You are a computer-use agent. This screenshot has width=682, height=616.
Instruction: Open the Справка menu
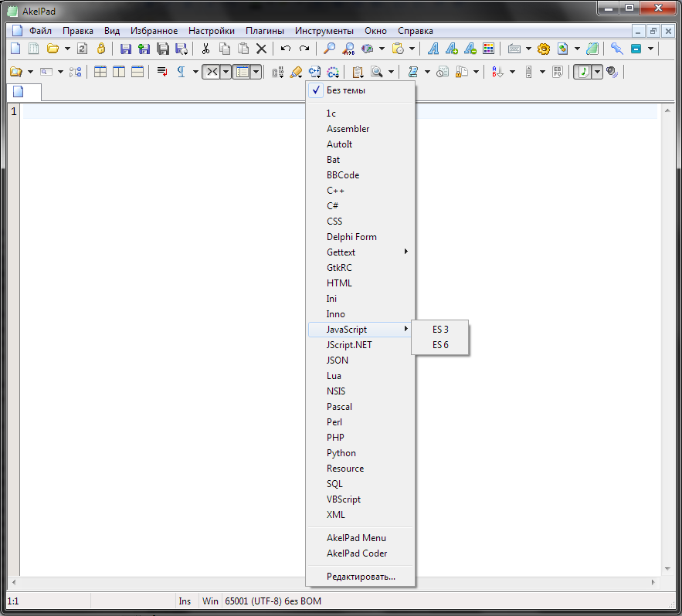click(x=416, y=31)
